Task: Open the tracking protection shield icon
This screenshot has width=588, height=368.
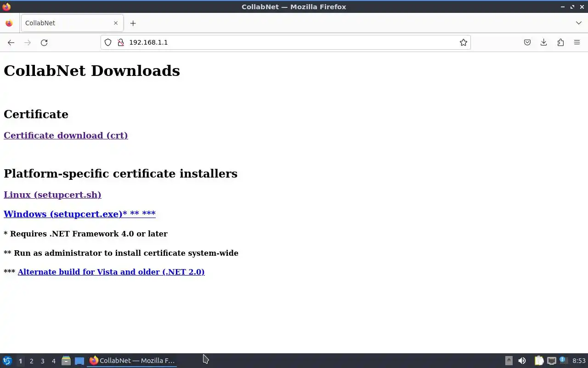Action: click(x=108, y=42)
